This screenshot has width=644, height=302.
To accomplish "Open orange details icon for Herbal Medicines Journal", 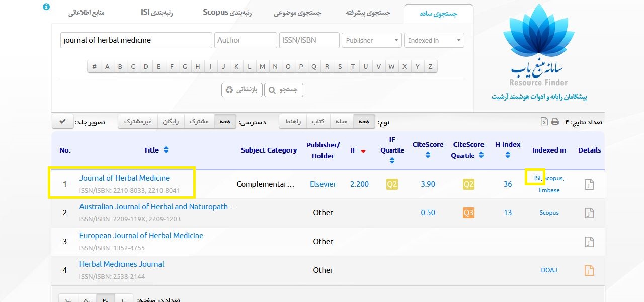I will (589, 270).
